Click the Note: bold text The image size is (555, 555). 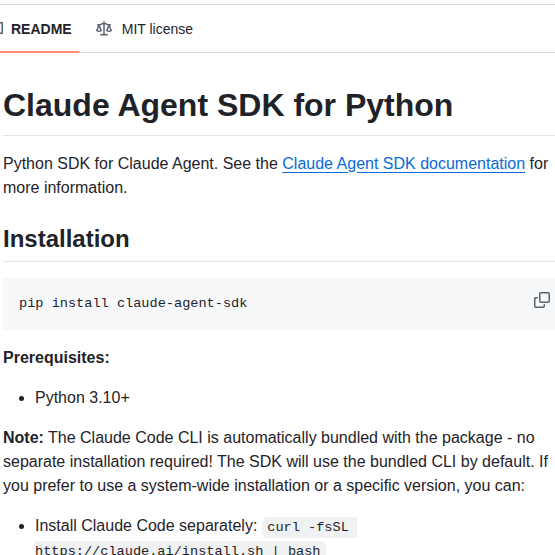click(x=23, y=437)
